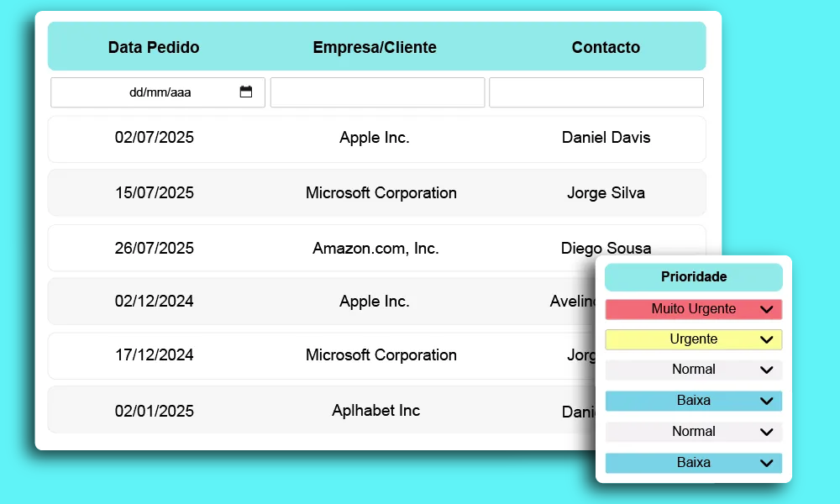Viewport: 840px width, 504px height.
Task: Select the red Muito Urgente color bar
Action: 680,309
